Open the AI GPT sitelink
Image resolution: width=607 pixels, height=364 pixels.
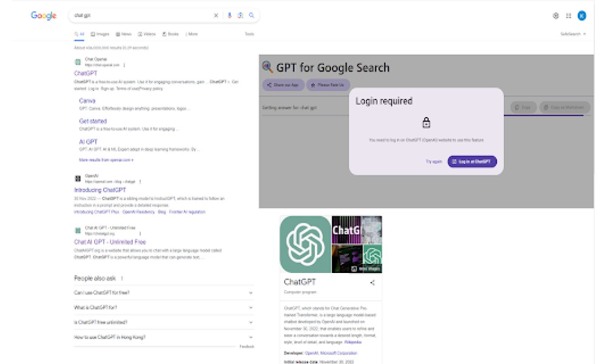(x=88, y=141)
